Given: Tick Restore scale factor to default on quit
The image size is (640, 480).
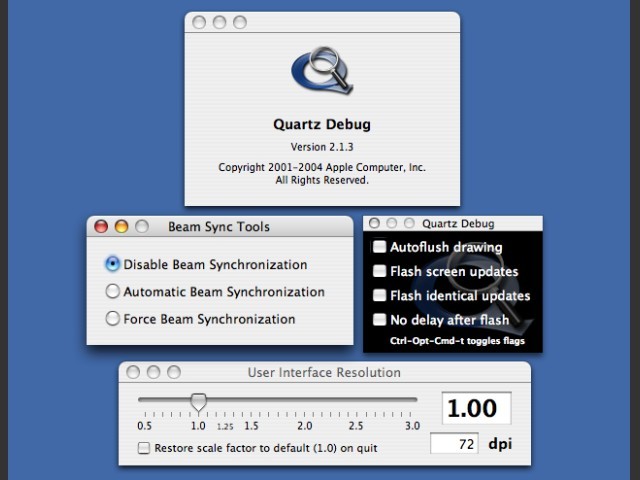Looking at the screenshot, I should (x=144, y=448).
